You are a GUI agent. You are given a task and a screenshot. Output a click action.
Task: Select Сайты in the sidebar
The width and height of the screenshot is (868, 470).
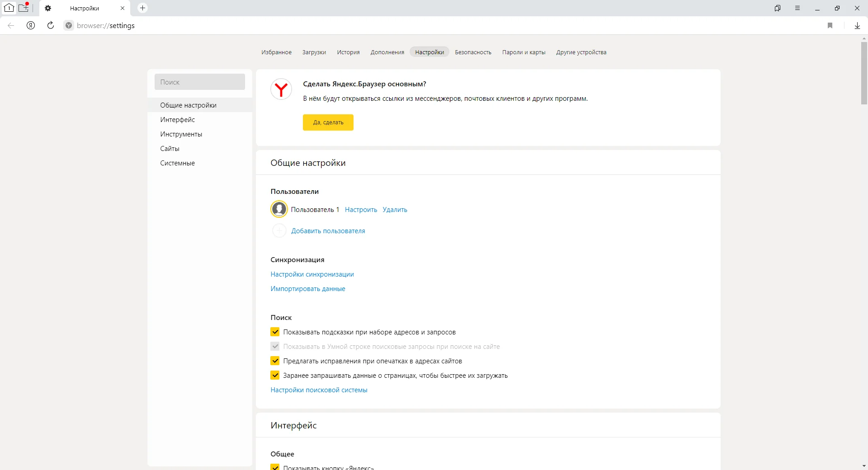click(x=200, y=148)
